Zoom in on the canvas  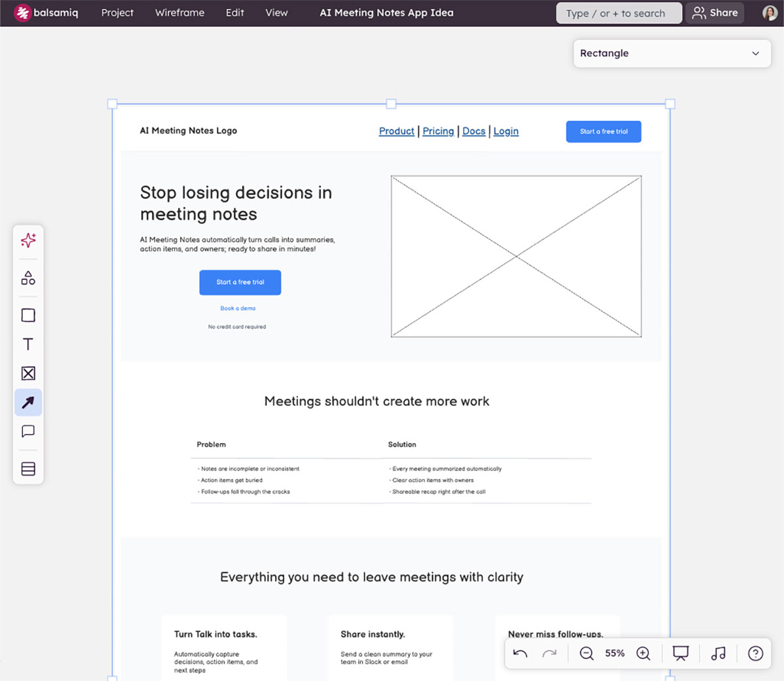click(643, 653)
